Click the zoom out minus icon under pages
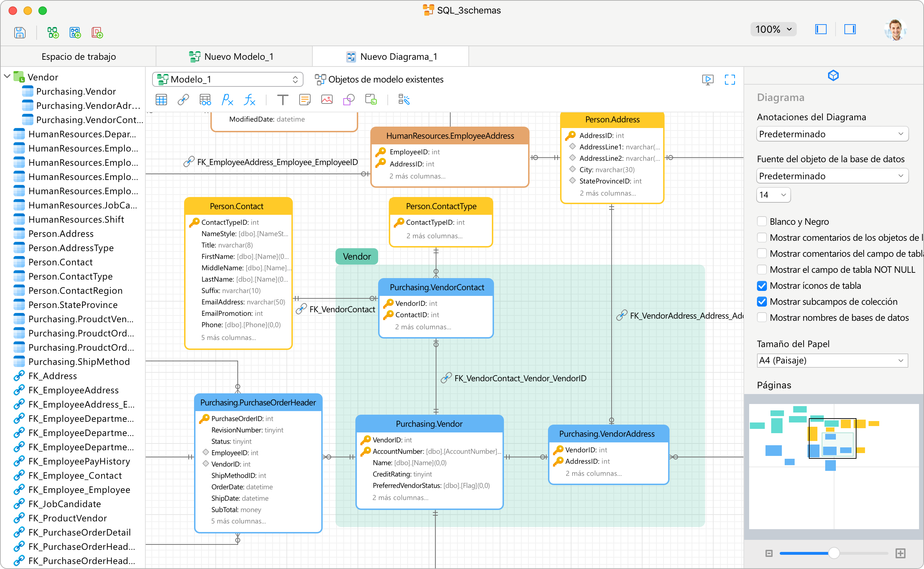 (769, 553)
